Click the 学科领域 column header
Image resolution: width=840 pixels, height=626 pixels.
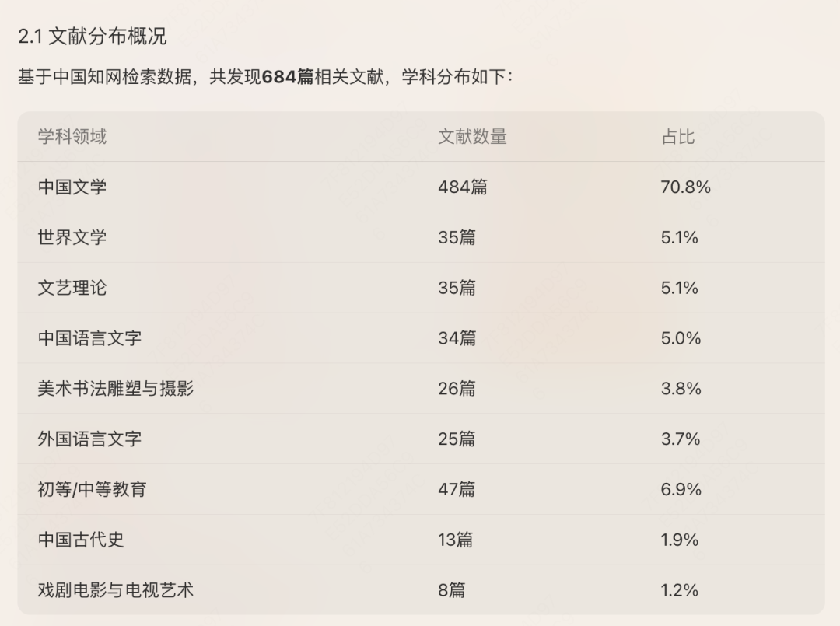click(72, 137)
